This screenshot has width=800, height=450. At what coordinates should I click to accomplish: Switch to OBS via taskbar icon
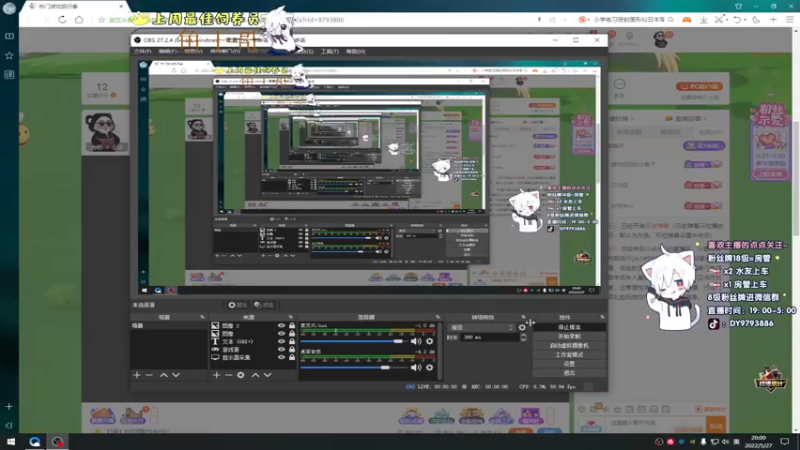click(57, 442)
